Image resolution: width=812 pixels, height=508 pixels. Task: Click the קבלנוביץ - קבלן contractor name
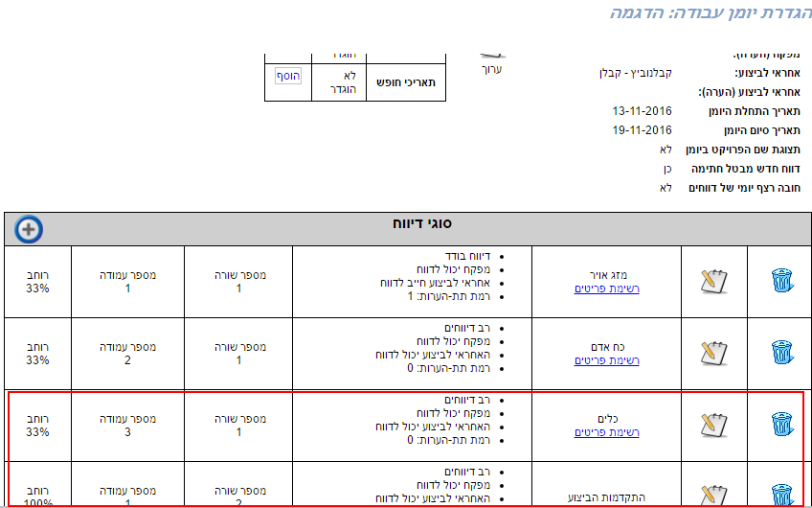click(634, 73)
